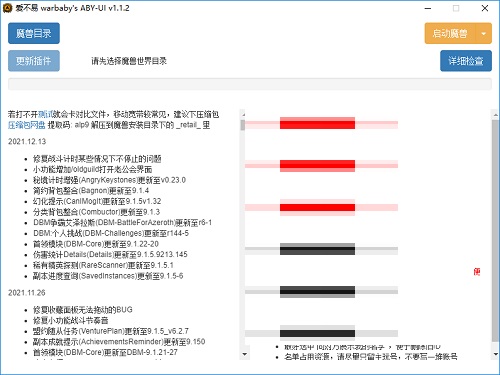500x375 pixels.
Task: Expand the dropdown arrow beside 启动魔兽
Action: pyautogui.click(x=484, y=33)
